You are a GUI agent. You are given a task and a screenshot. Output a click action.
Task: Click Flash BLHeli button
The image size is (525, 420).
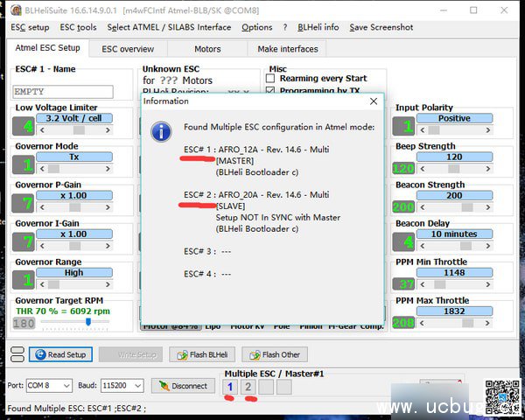pos(202,354)
